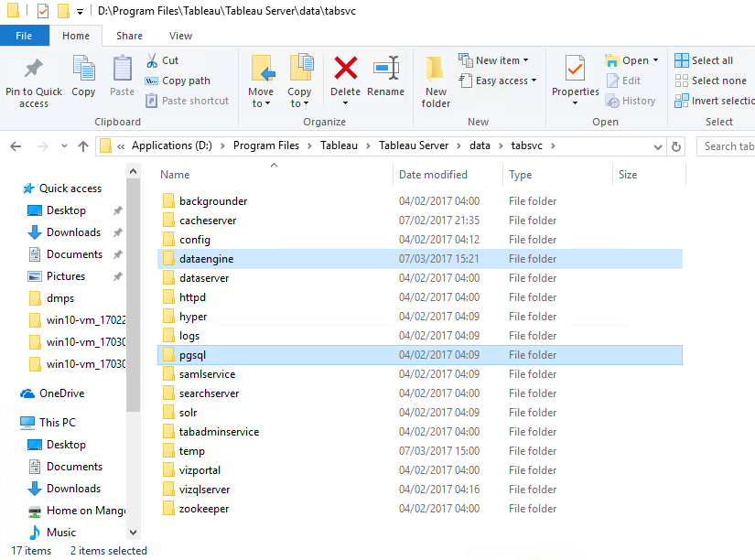755x560 pixels.
Task: Open the Easy access dropdown
Action: [x=498, y=81]
